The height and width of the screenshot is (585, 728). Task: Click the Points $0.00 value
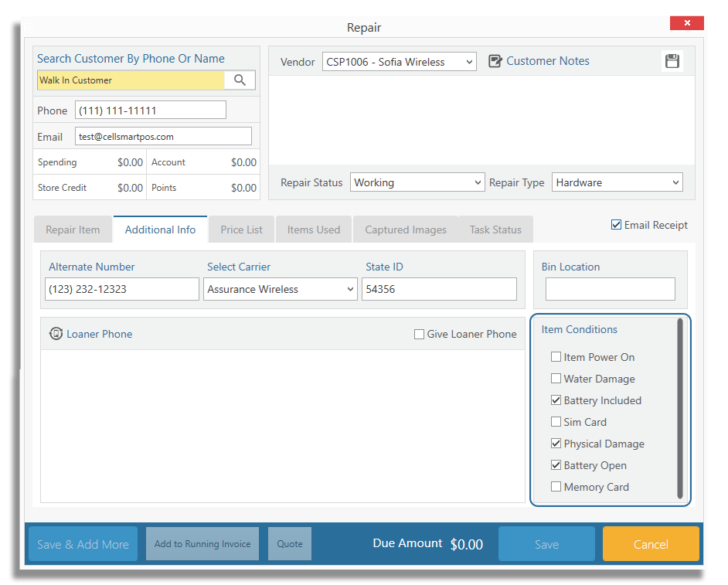point(243,188)
